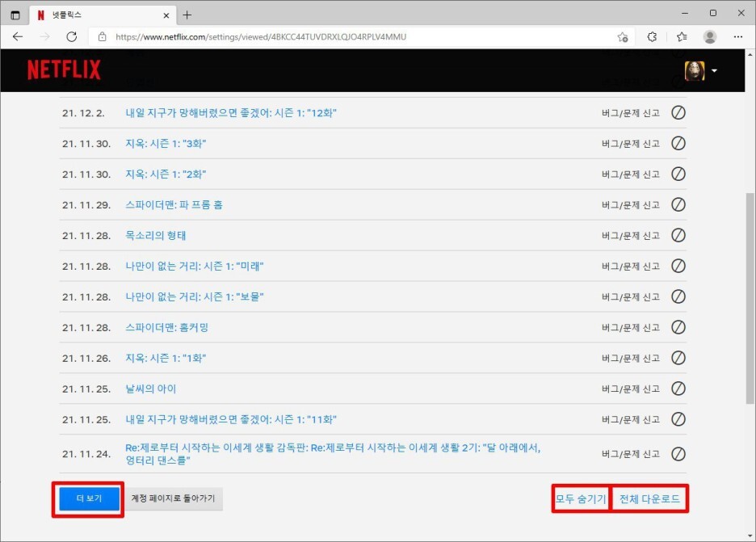Image resolution: width=756 pixels, height=542 pixels.
Task: Hide the 12화 episode dated 21. 12. 2.
Action: [x=678, y=113]
